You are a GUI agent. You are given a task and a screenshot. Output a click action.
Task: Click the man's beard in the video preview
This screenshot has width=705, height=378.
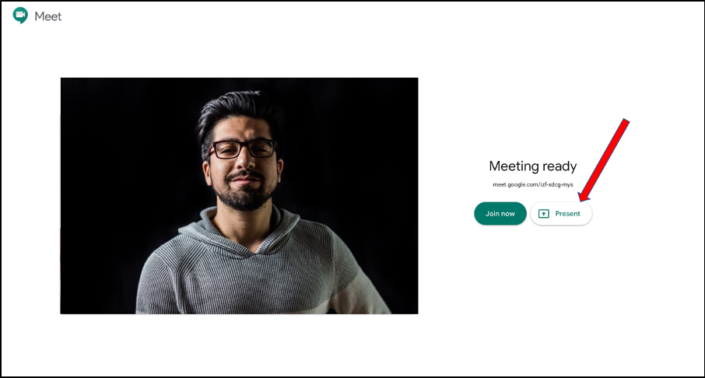[x=245, y=194]
